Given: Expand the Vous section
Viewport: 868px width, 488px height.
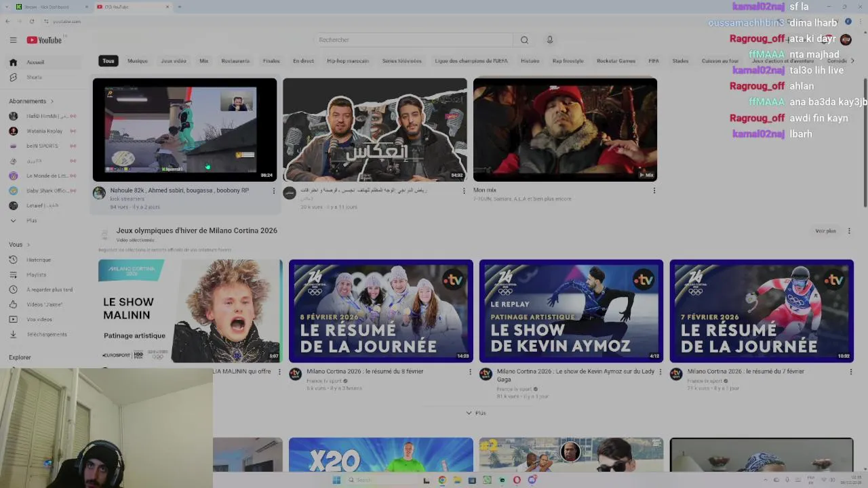Looking at the screenshot, I should click(x=20, y=244).
